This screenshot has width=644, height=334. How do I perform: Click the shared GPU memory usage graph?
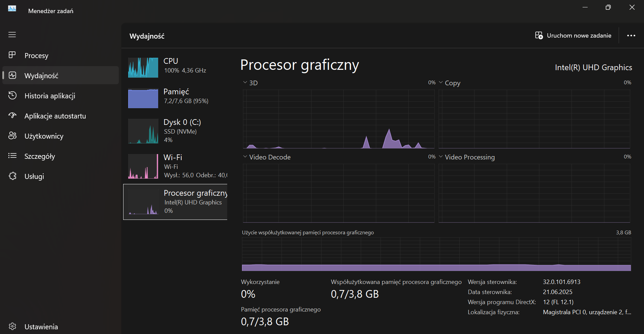point(436,254)
